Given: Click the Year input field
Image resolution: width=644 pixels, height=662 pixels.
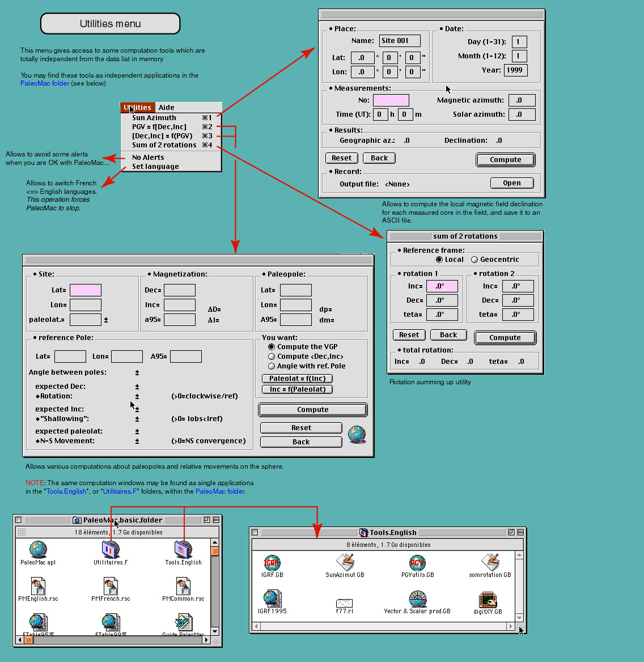Looking at the screenshot, I should click(x=516, y=70).
